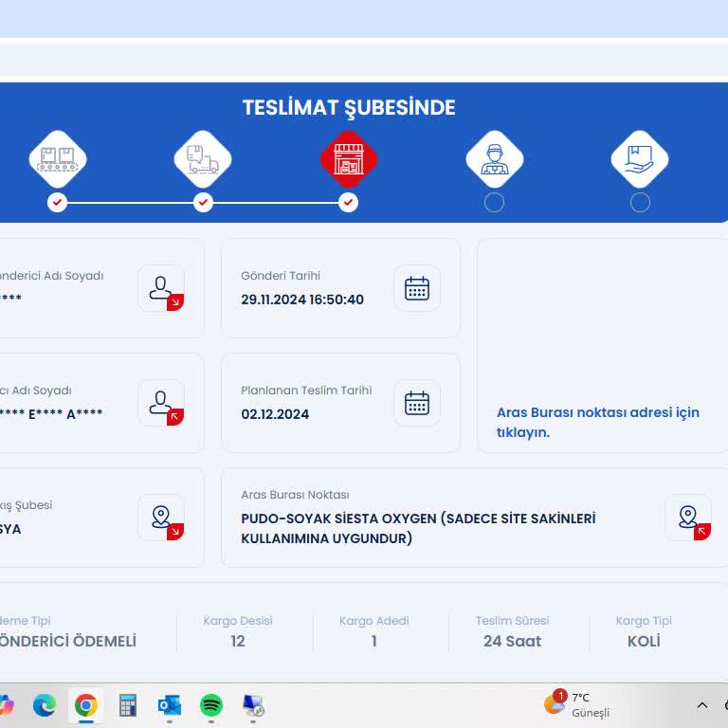
Task: Show hidden icons tray chevron
Action: (x=702, y=705)
